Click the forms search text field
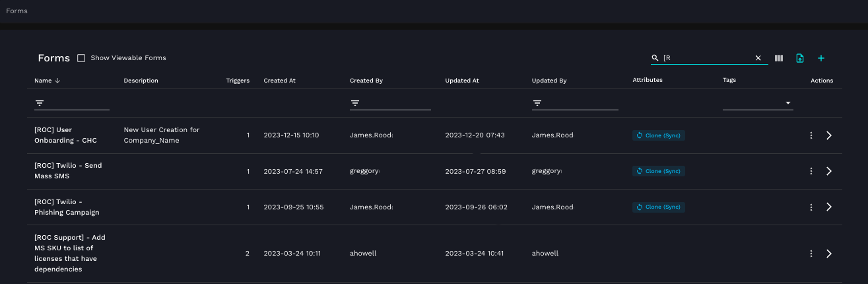 tap(706, 58)
